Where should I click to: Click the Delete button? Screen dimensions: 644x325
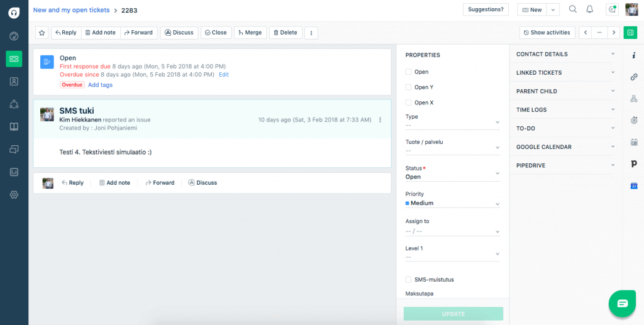(286, 33)
